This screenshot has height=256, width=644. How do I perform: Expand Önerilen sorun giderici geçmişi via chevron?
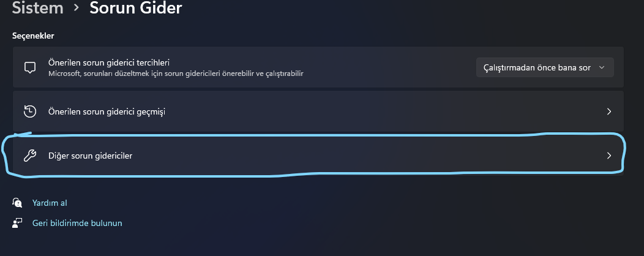pyautogui.click(x=608, y=111)
